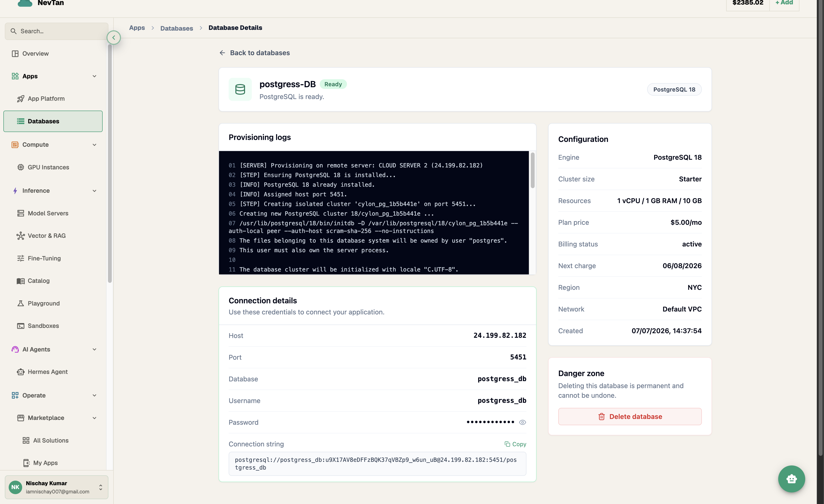Open the Overview menu item
This screenshot has height=504, width=824.
tap(53, 53)
